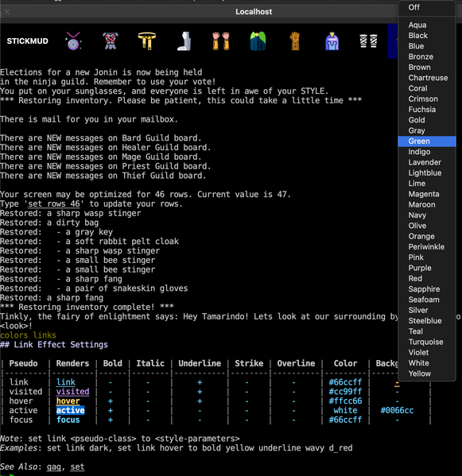Image resolution: width=462 pixels, height=476 pixels.
Task: Select Steelblue menu item
Action: [427, 321]
